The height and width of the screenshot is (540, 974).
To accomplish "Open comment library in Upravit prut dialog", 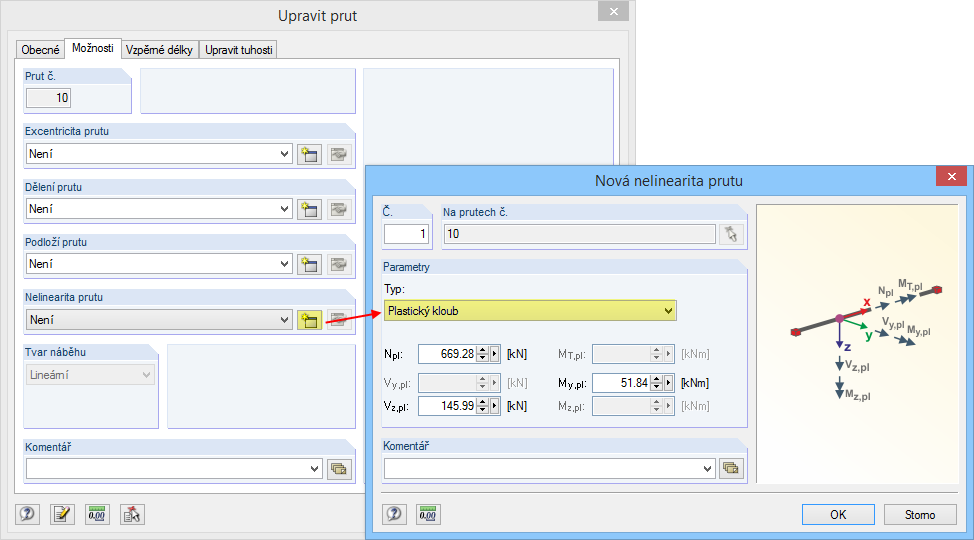I will (x=339, y=469).
